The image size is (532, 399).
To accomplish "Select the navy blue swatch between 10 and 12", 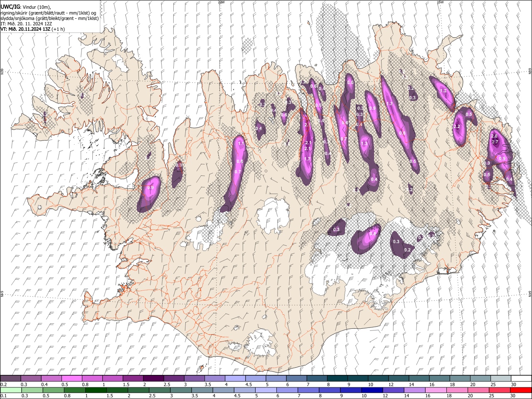I will click(372, 390).
